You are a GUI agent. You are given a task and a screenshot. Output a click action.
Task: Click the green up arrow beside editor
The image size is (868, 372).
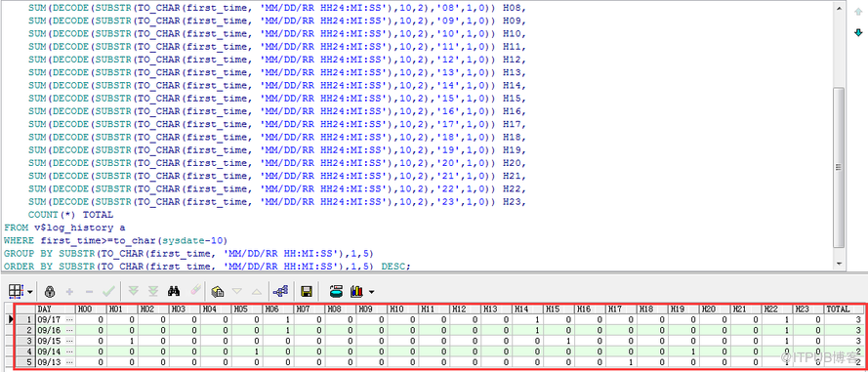pos(858,12)
